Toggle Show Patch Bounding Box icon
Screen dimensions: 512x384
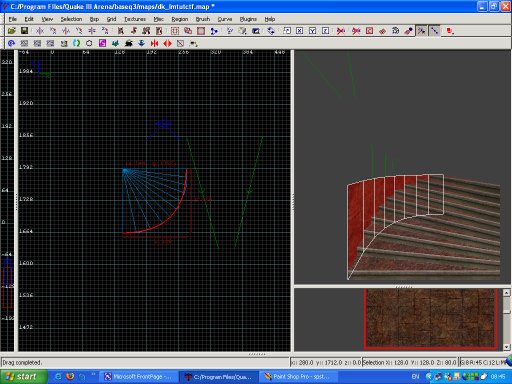pos(369,31)
